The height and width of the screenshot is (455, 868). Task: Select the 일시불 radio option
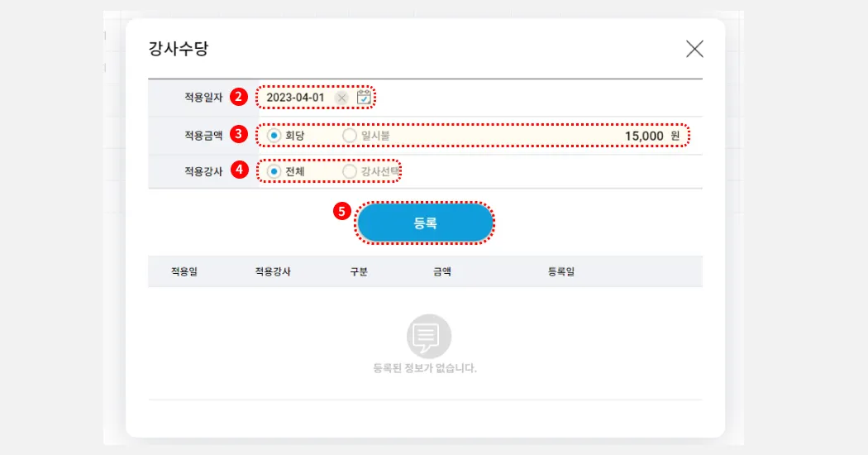click(350, 135)
